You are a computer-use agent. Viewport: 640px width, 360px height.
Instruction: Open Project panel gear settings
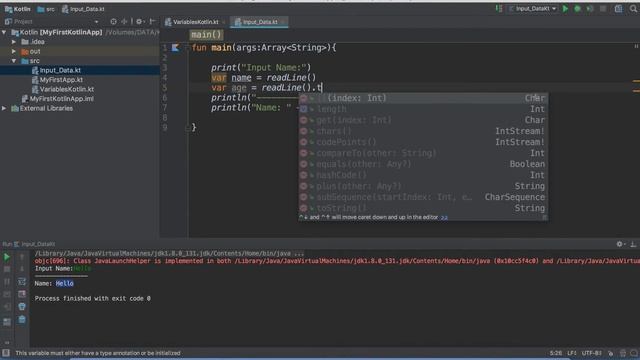click(x=139, y=22)
